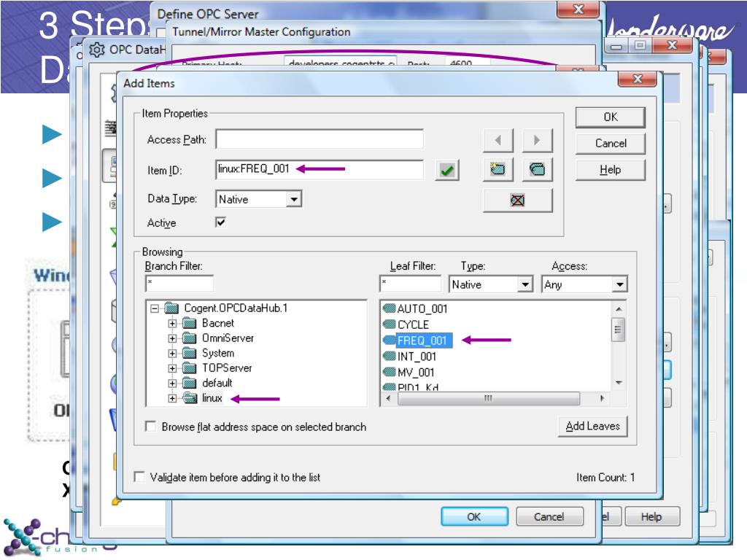
Task: Click the MV_001 tag icon
Action: [390, 372]
